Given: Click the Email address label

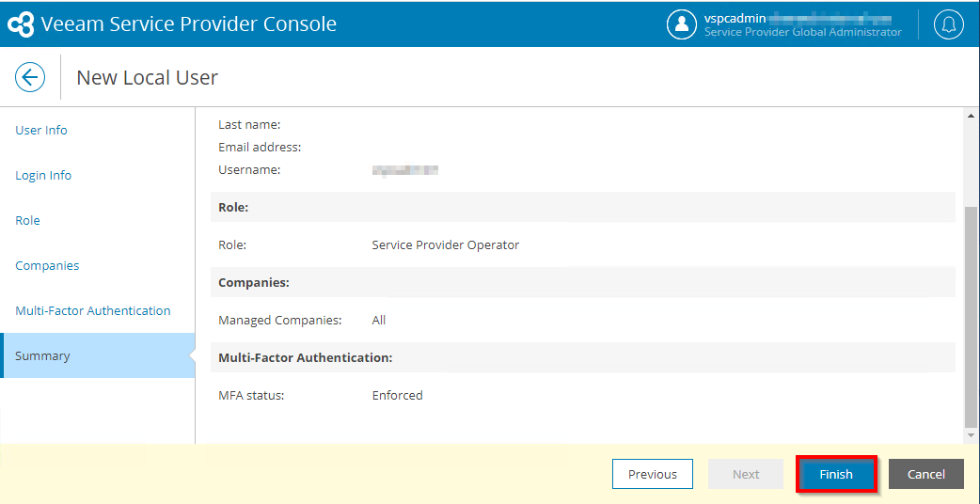Looking at the screenshot, I should tap(260, 148).
